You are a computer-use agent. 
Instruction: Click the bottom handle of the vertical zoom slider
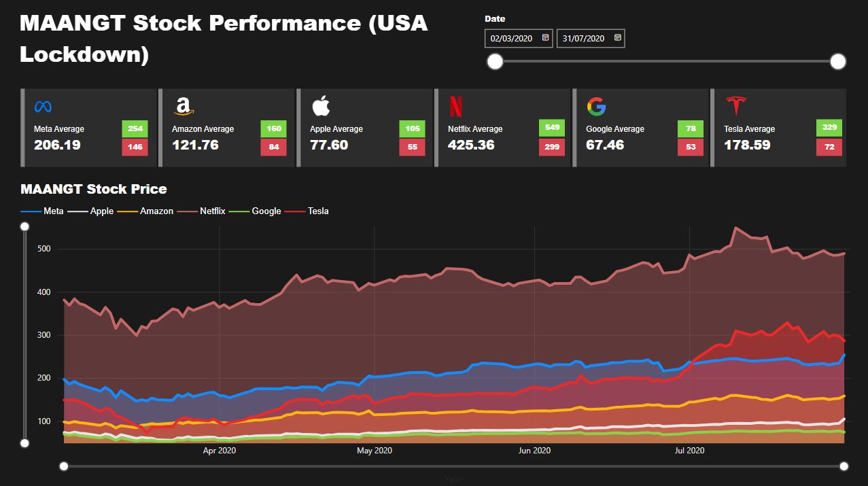pos(24,443)
